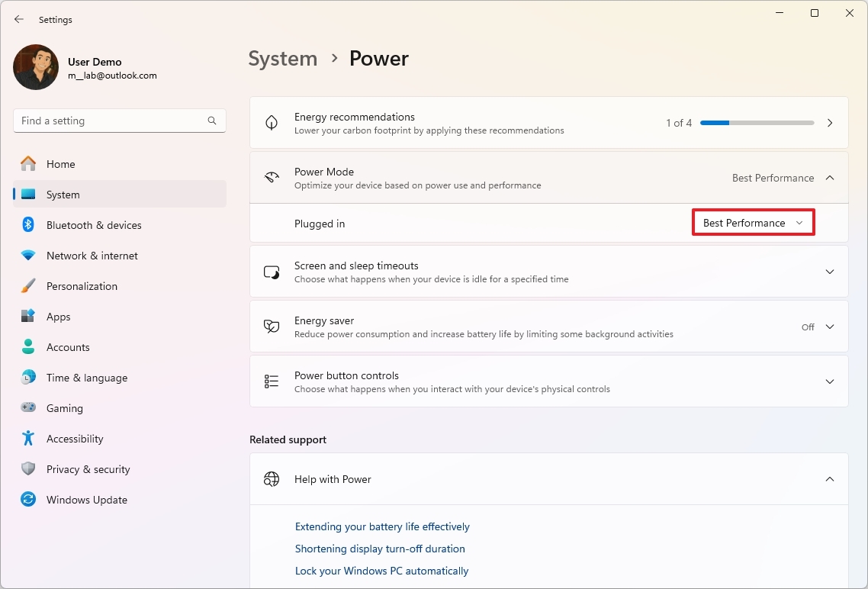Expand Screen and sleep timeouts
This screenshot has height=589, width=868.
point(830,272)
